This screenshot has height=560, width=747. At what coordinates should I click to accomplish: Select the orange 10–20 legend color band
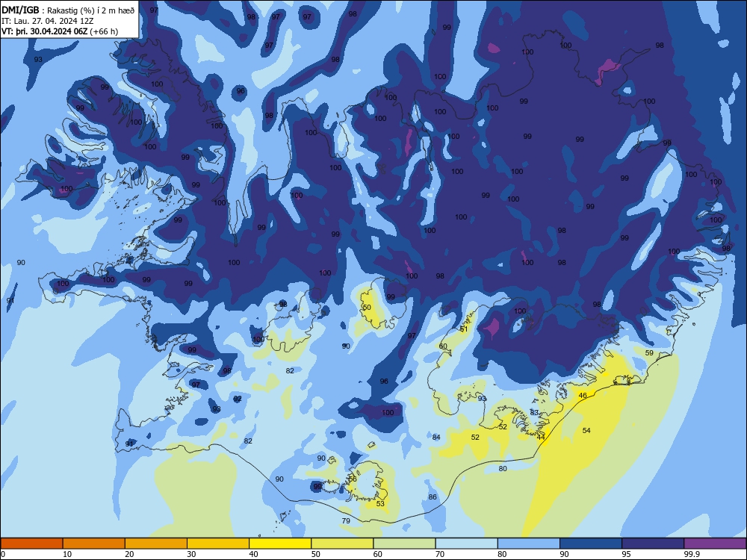(94, 544)
